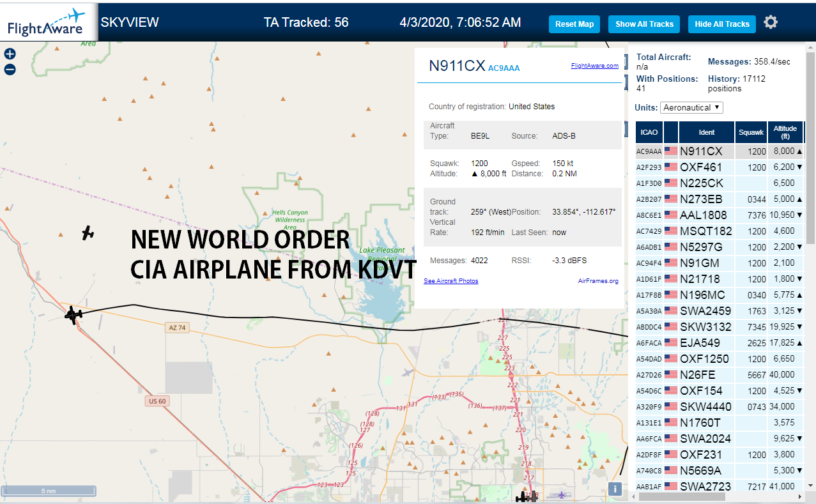Click the AZ 74 highway shield on map

pos(178,328)
